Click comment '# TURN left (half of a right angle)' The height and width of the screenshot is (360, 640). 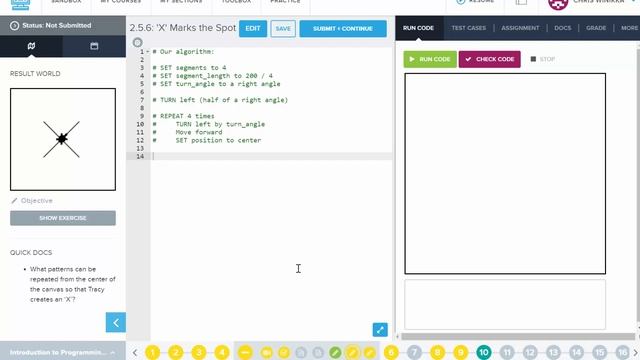pos(220,100)
